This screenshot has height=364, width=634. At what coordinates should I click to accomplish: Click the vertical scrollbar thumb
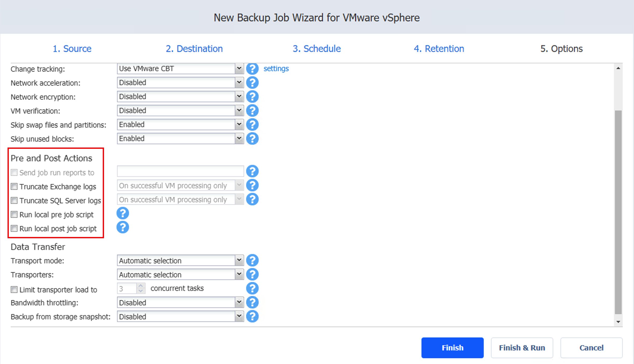pyautogui.click(x=618, y=212)
